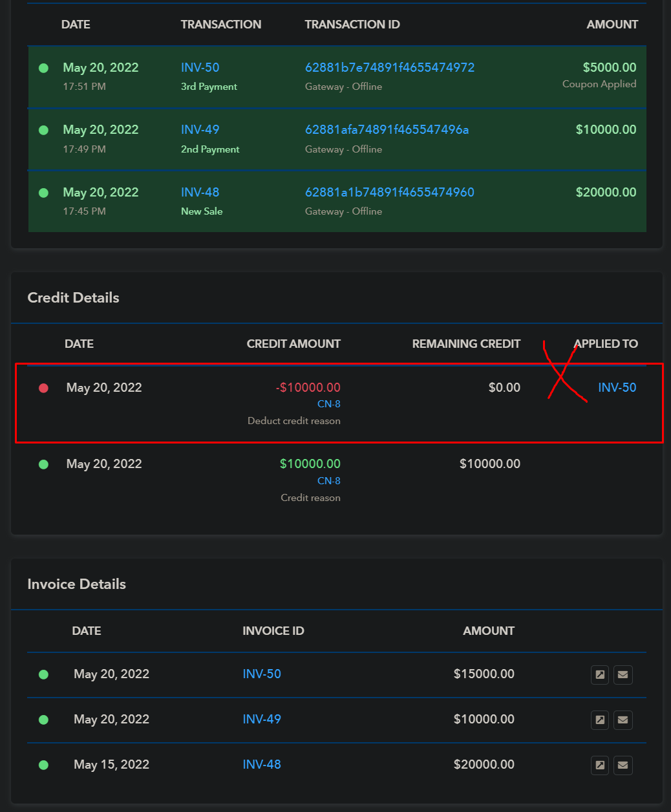The height and width of the screenshot is (812, 671).
Task: Send INV-48 by clicking its mail icon
Action: pos(623,765)
